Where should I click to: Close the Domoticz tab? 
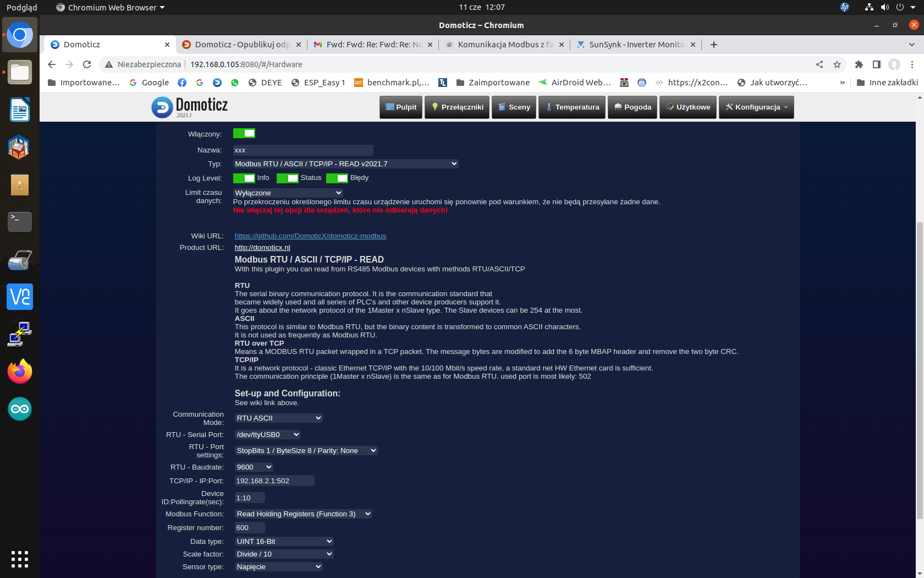[167, 45]
